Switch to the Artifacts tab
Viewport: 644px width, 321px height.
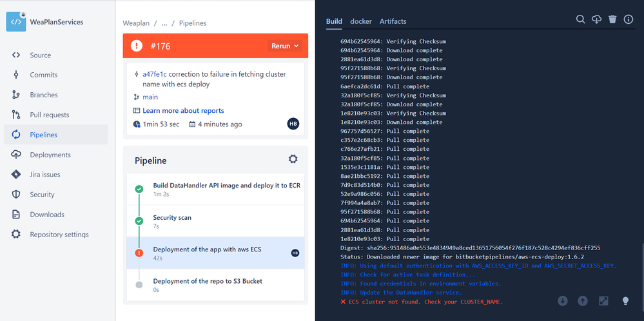393,21
